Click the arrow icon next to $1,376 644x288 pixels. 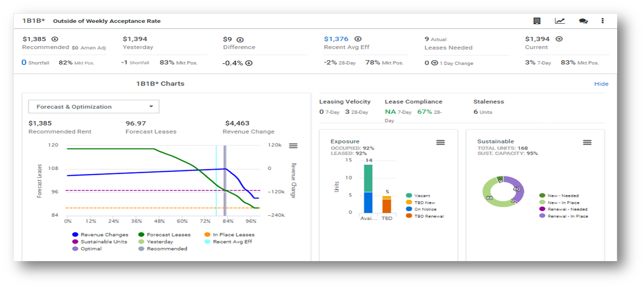358,39
